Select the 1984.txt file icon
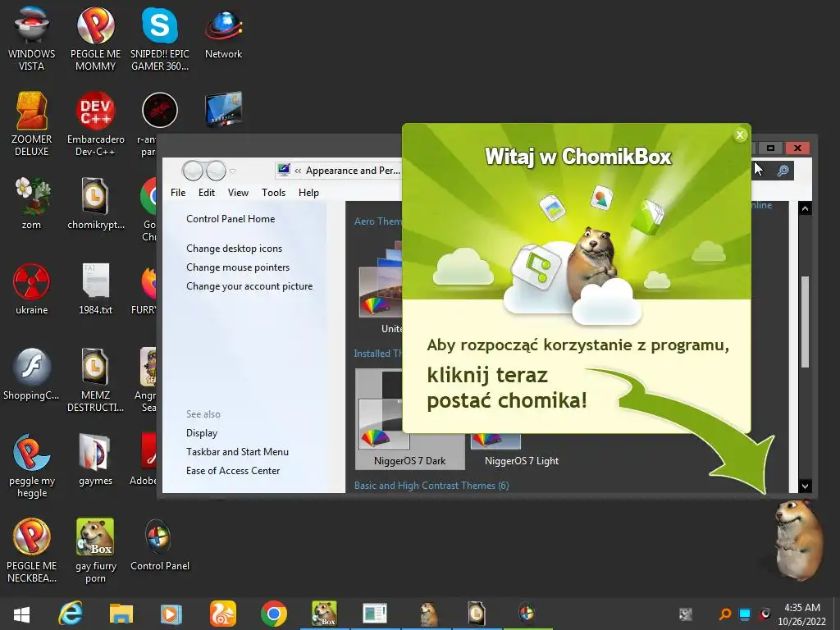 [95, 290]
